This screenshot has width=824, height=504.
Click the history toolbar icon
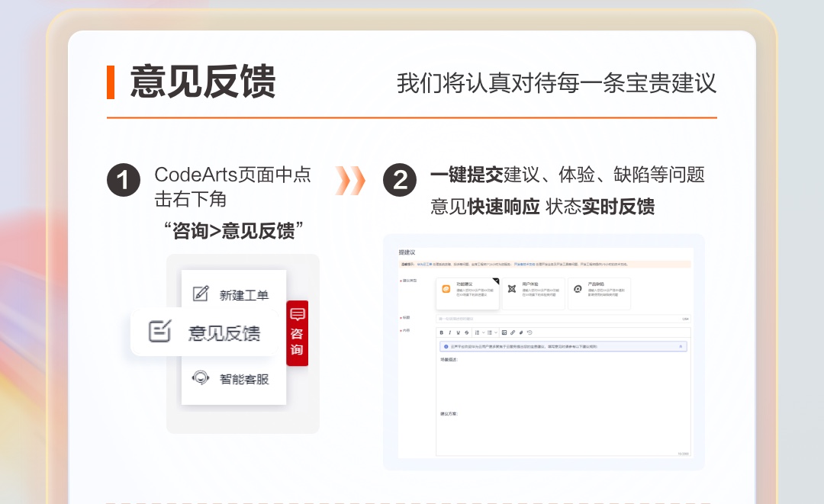coord(529,332)
